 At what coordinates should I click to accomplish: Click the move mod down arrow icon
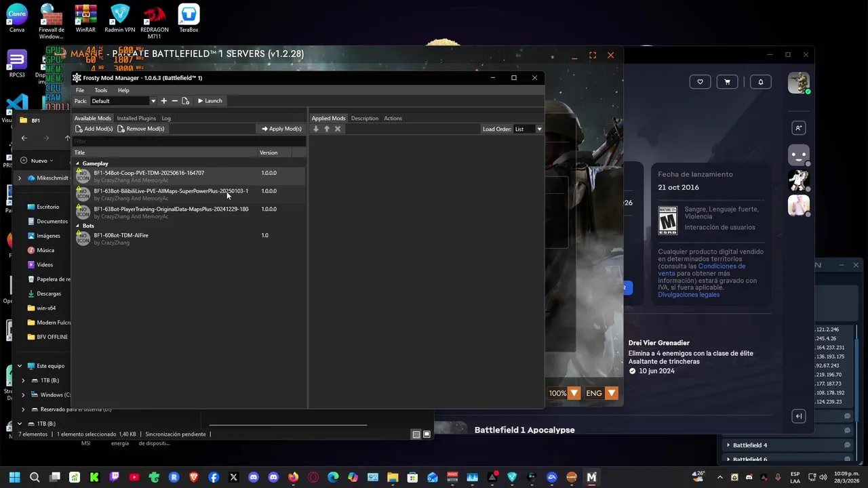click(x=316, y=129)
